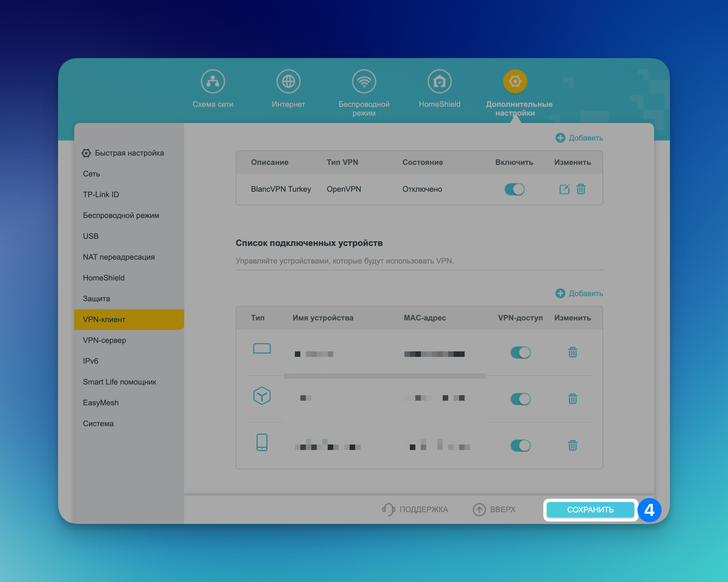Click the СОХРАНИТЬ save button
The width and height of the screenshot is (728, 582).
tap(590, 509)
